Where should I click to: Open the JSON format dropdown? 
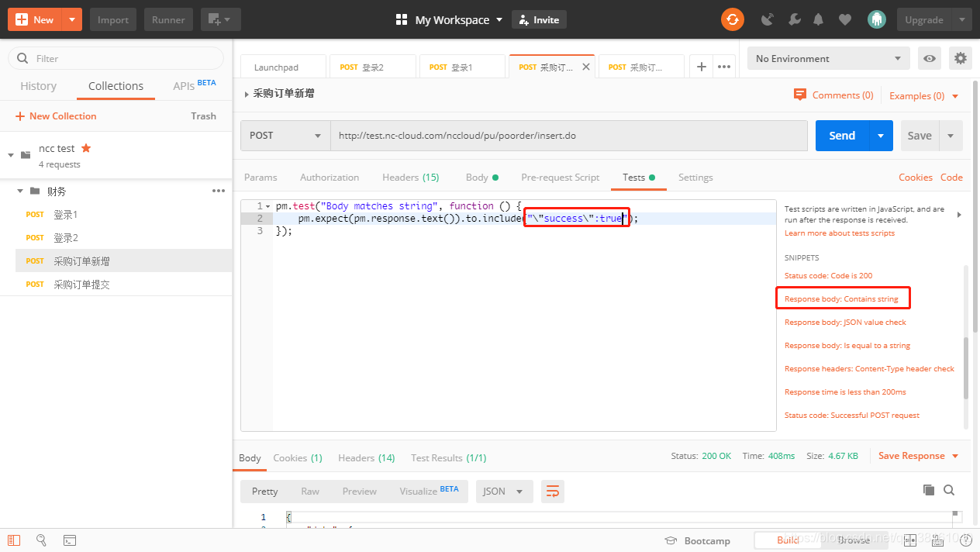pos(503,492)
